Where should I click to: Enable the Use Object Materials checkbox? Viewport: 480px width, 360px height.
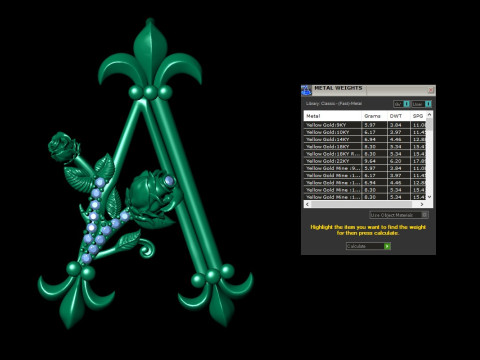[425, 215]
